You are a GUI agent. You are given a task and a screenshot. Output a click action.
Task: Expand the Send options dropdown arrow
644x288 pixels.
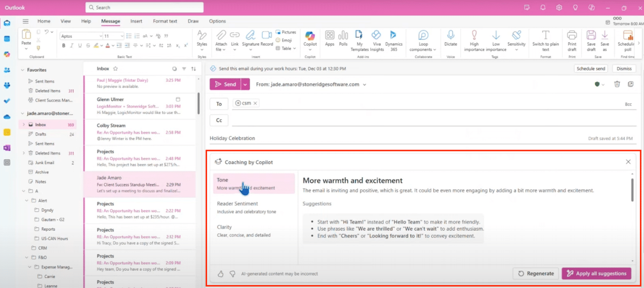(245, 84)
